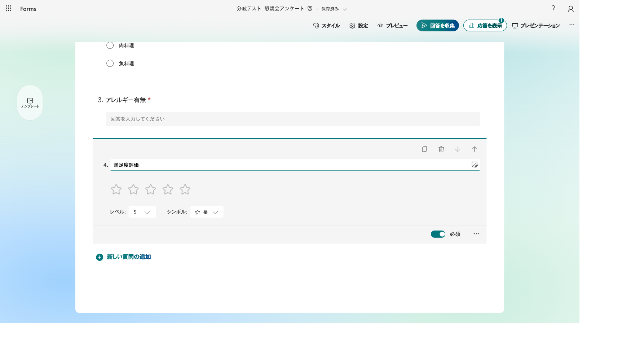Open the 設定 settings menu
Screen dimensions: 644x359
(x=358, y=26)
